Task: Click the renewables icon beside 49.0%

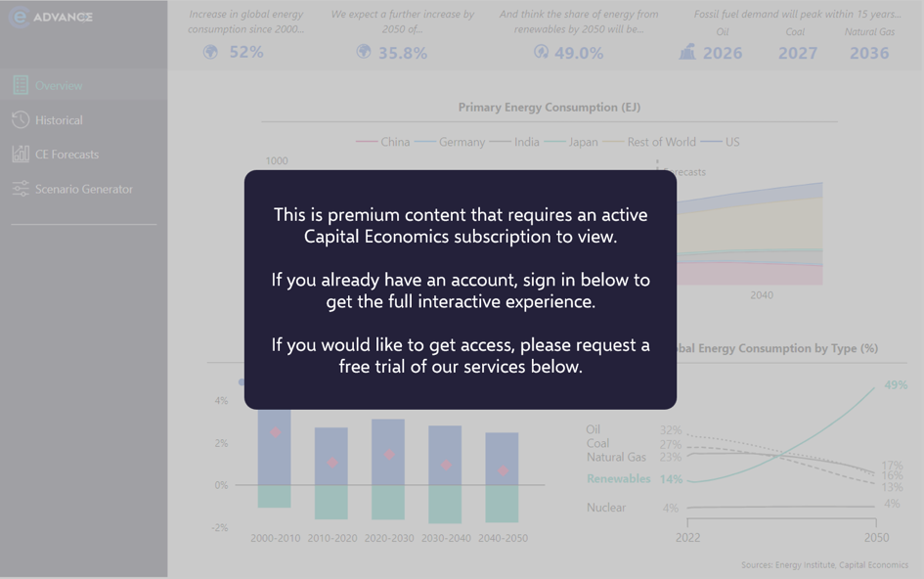Action: coord(541,53)
